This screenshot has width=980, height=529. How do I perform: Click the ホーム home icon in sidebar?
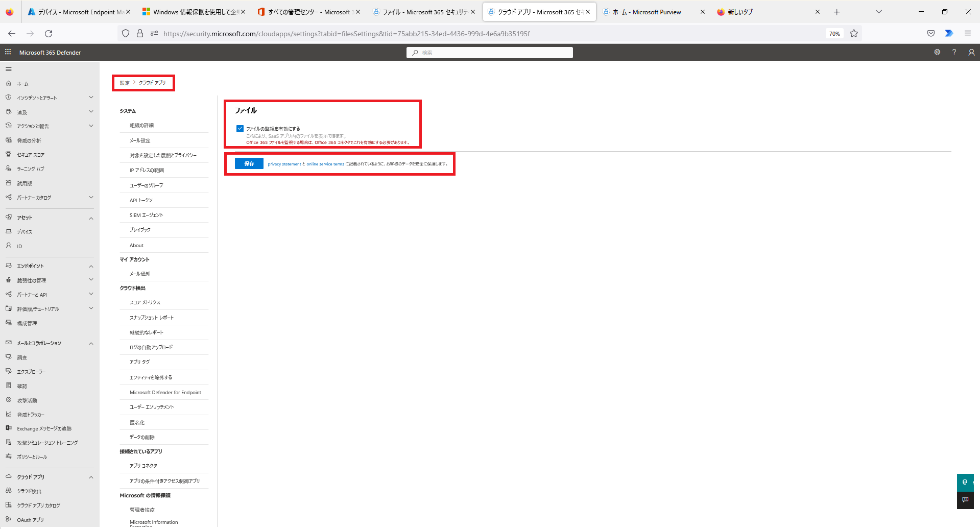(9, 83)
